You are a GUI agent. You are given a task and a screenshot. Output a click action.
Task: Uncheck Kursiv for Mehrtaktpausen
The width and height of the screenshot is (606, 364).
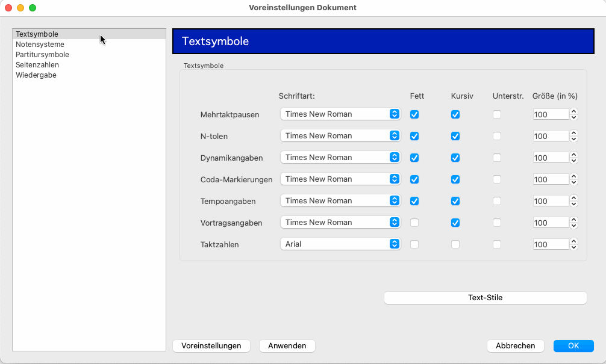click(455, 114)
